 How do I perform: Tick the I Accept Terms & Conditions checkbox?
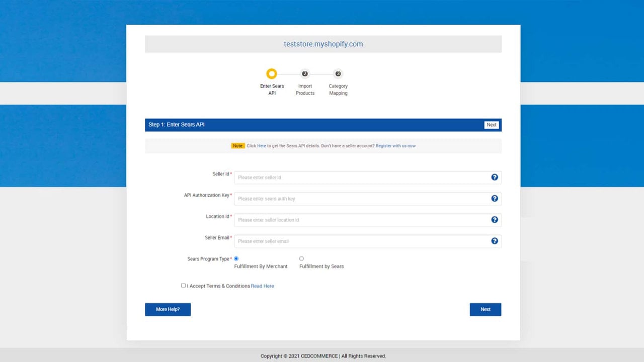pyautogui.click(x=184, y=286)
